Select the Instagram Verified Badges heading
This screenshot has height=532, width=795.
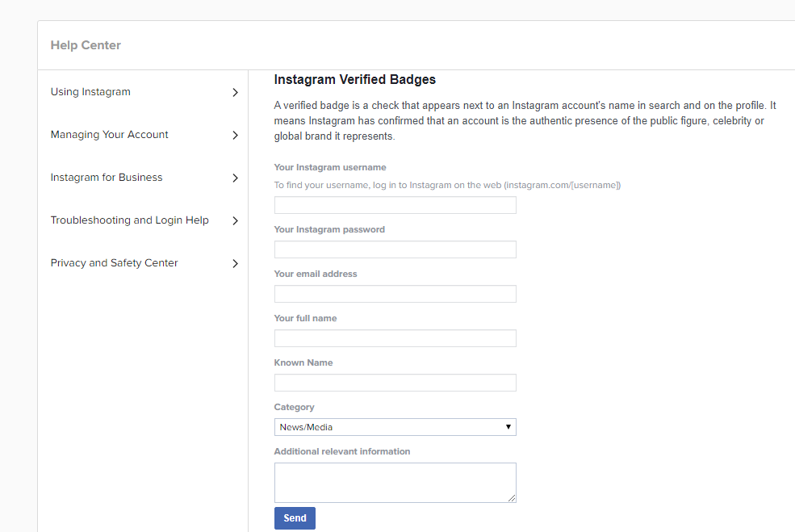[355, 80]
